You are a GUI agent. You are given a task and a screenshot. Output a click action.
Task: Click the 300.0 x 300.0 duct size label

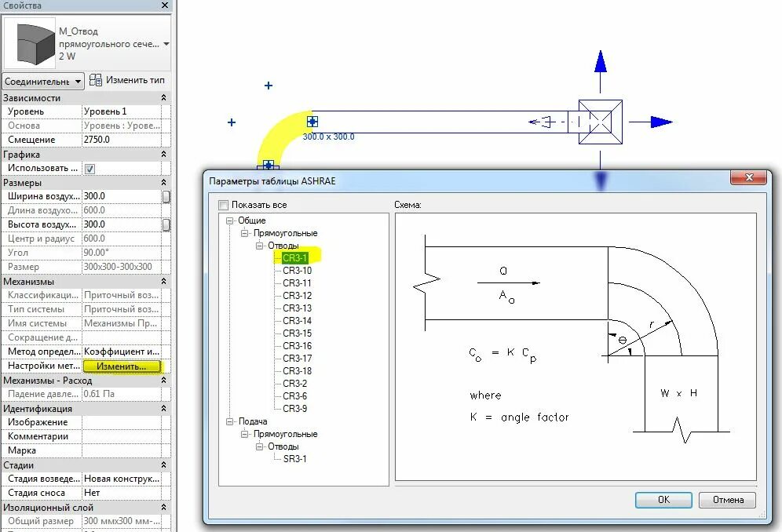329,137
